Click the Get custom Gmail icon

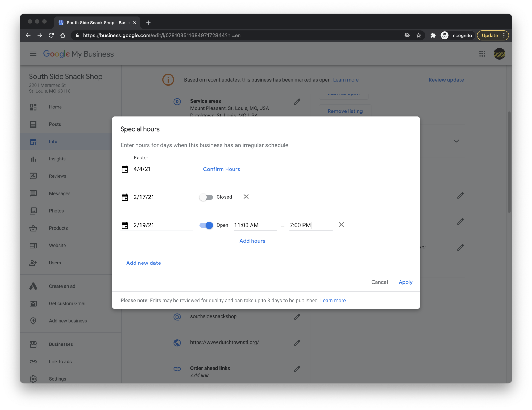33,303
